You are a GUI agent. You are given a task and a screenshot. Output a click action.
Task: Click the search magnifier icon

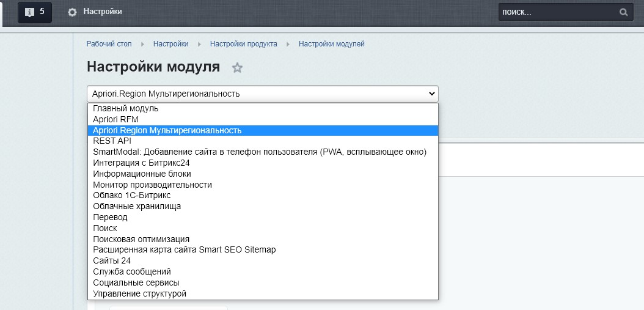point(623,12)
